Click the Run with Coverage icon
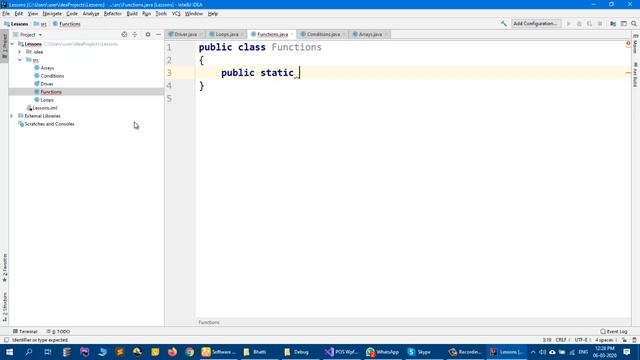This screenshot has width=640, height=360. pos(589,24)
